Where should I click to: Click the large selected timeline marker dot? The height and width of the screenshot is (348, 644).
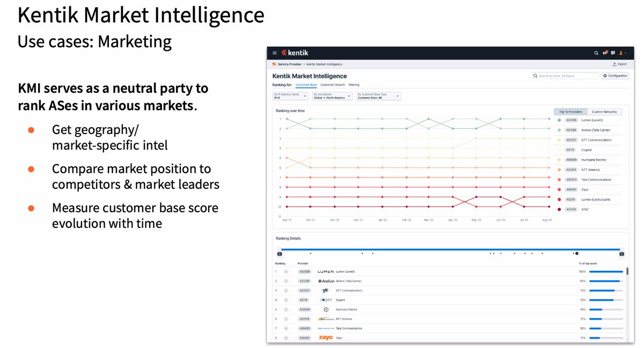pyautogui.click(x=577, y=253)
